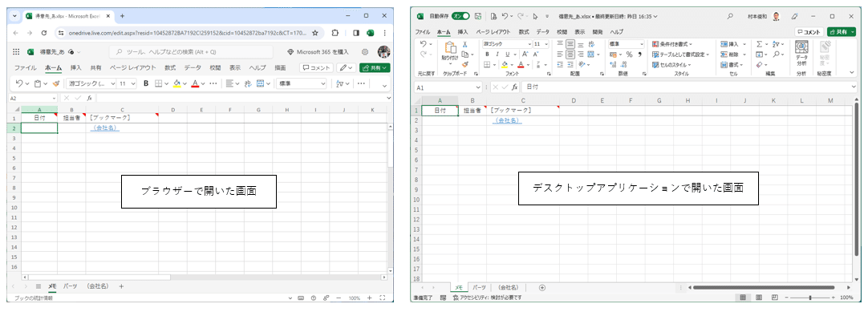Switch to (会社名) sheet in desktop Excel
Image resolution: width=868 pixels, height=312 pixels.
pos(508,287)
